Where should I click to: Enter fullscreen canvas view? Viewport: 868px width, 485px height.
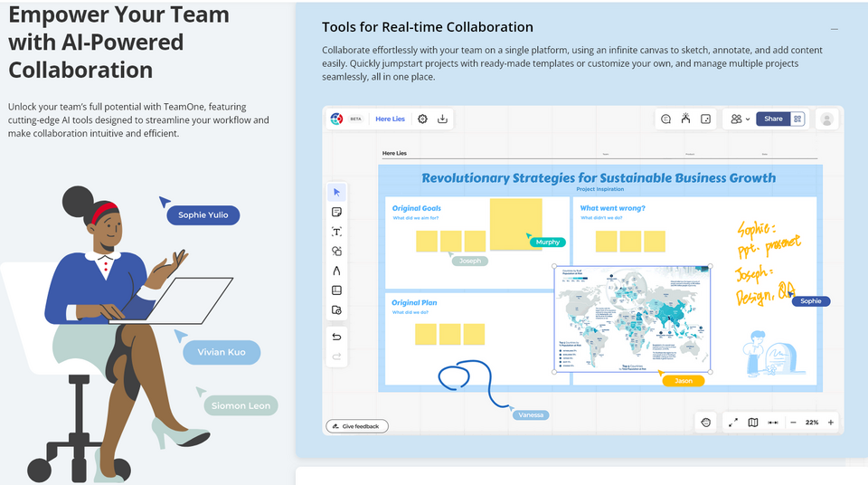click(733, 423)
